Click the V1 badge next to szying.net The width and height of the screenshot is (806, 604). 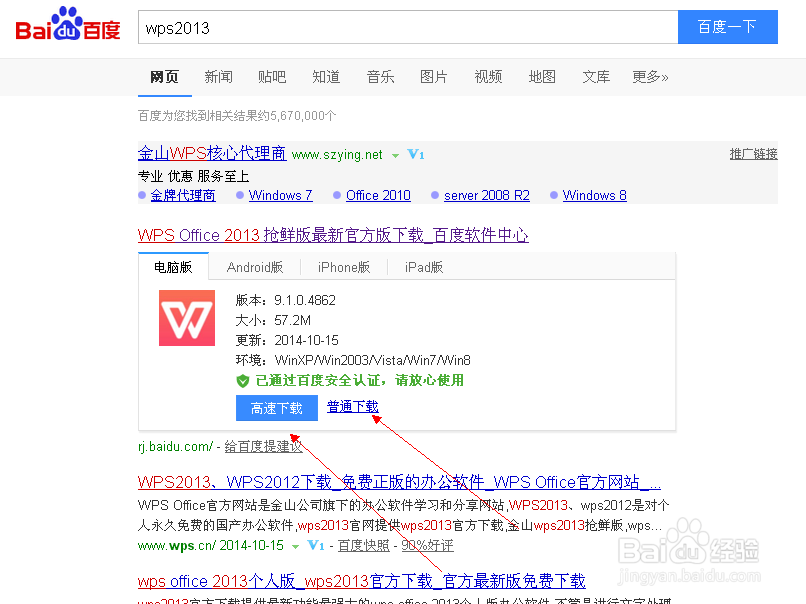[415, 154]
